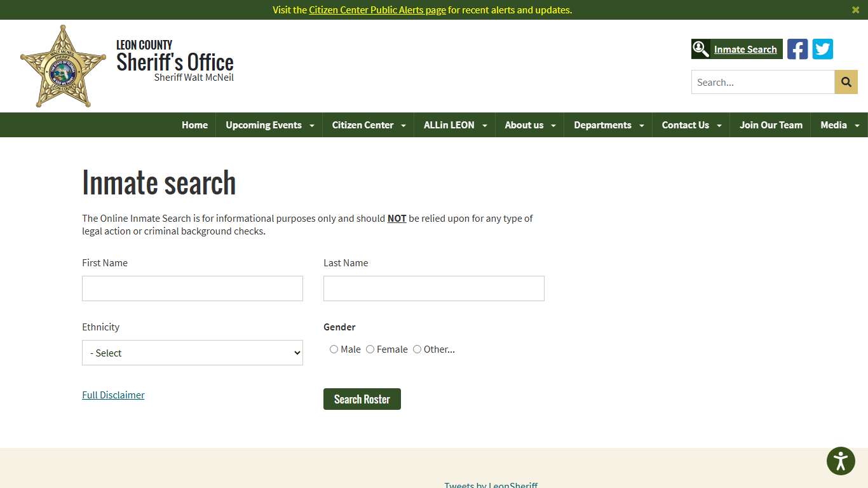Click the Leon County Sheriff star badge logo
The width and height of the screenshot is (868, 488).
62,65
